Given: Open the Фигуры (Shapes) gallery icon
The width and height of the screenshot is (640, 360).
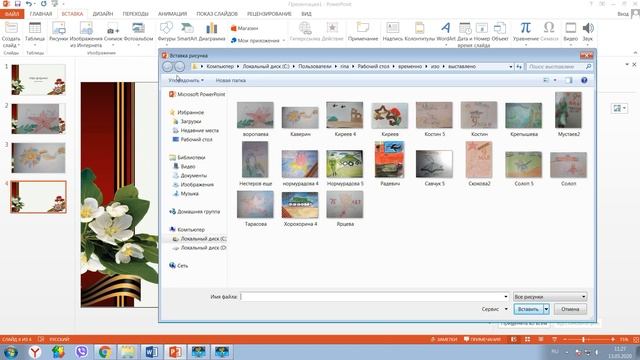Looking at the screenshot, I should (166, 32).
